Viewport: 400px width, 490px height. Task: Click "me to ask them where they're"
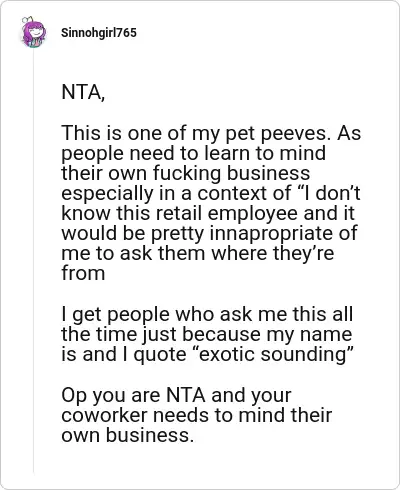pos(198,253)
